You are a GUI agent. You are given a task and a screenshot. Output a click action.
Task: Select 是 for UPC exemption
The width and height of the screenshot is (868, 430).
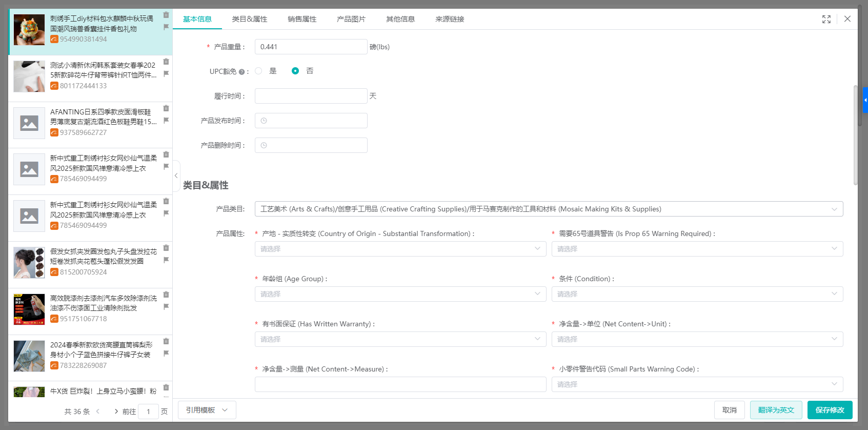click(259, 71)
